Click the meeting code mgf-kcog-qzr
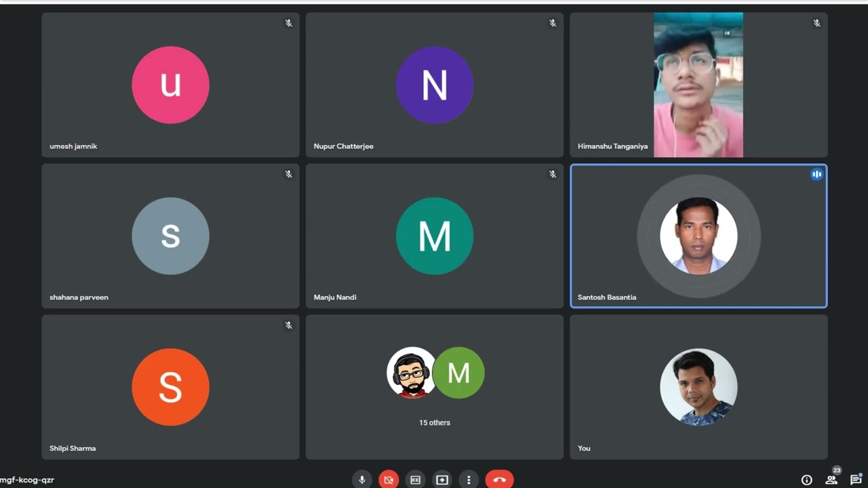 pos(27,480)
